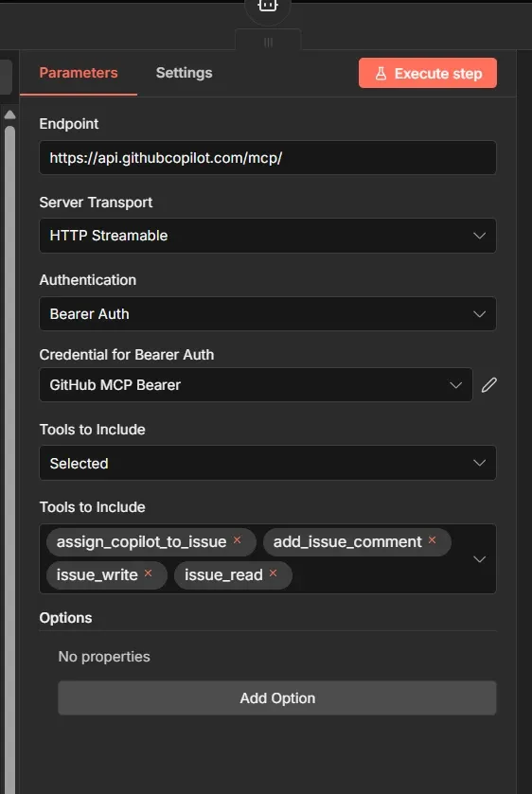Click the No properties text

click(104, 656)
